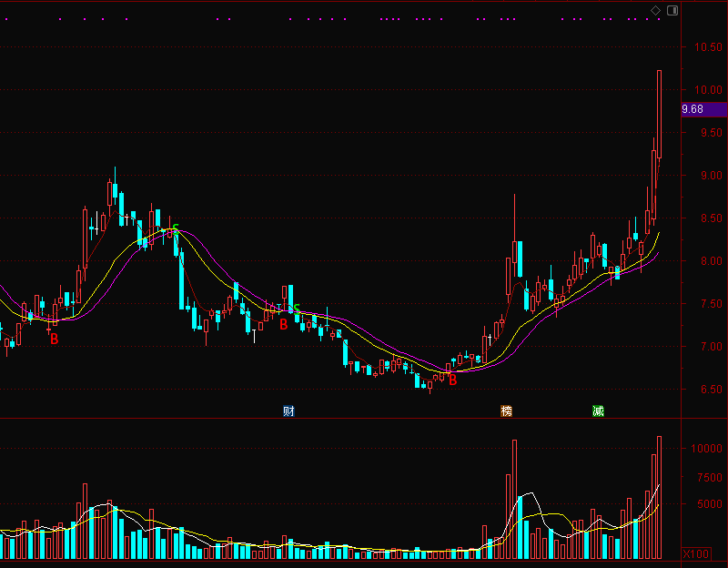Click the latest tall red candlestick near 10.00
Image resolution: width=728 pixels, height=568 pixels.
(x=659, y=115)
